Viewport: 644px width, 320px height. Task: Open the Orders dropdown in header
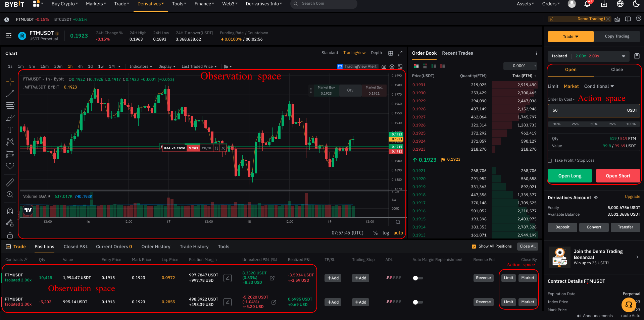(551, 4)
